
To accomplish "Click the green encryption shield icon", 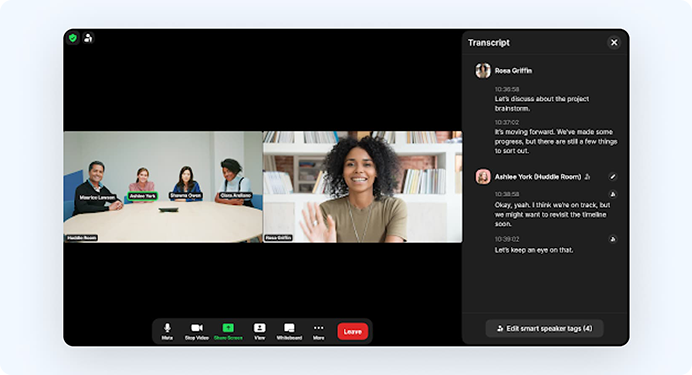I will (73, 38).
